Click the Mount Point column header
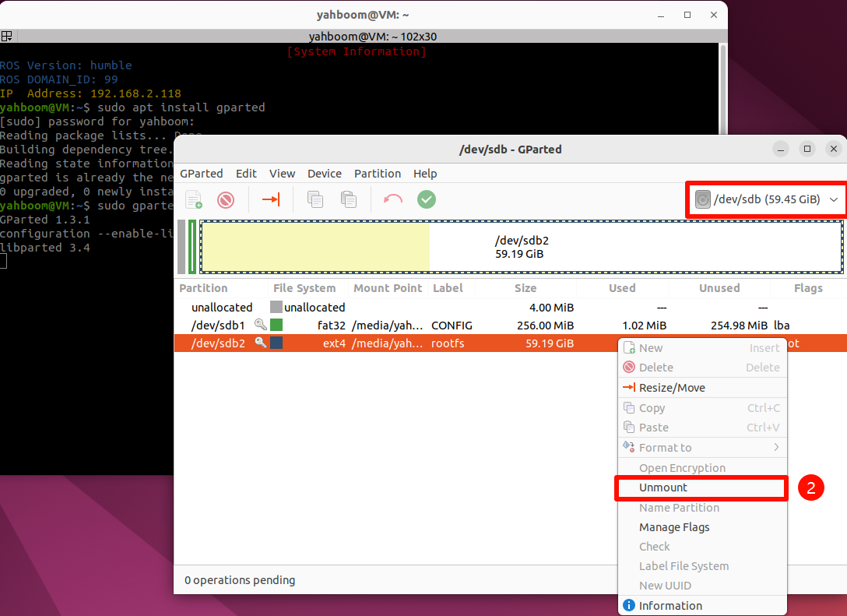The width and height of the screenshot is (847, 616). 388,288
